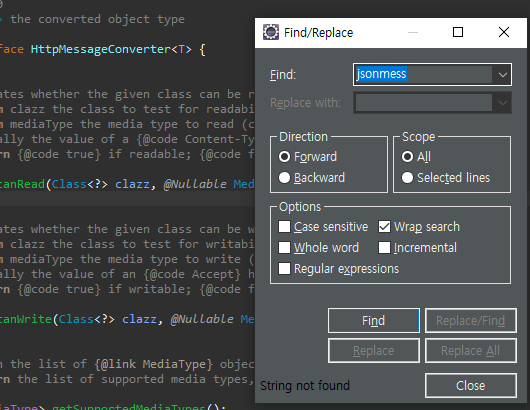Click the Replace All button
The image size is (530, 410).
point(471,351)
